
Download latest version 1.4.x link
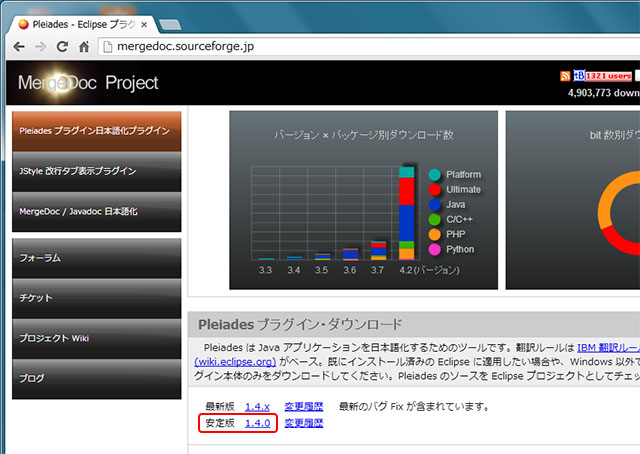click(257, 407)
